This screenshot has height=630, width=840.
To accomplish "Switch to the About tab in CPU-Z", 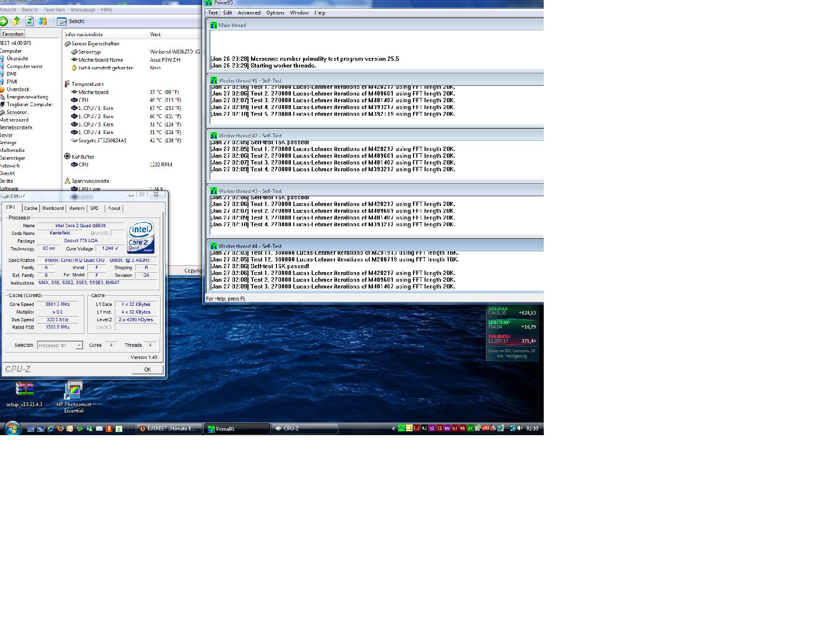I will coord(114,208).
